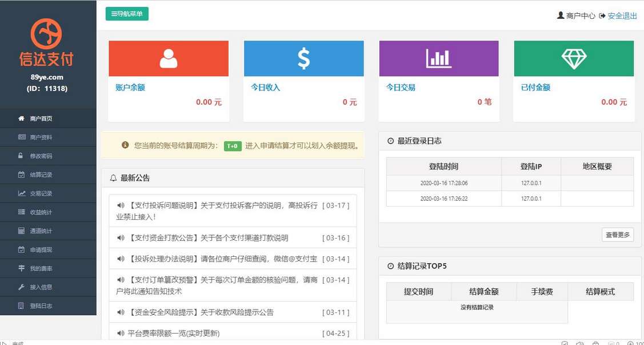This screenshot has height=345, width=644.
Task: Select 我的费率 menu entry
Action: tap(48, 268)
